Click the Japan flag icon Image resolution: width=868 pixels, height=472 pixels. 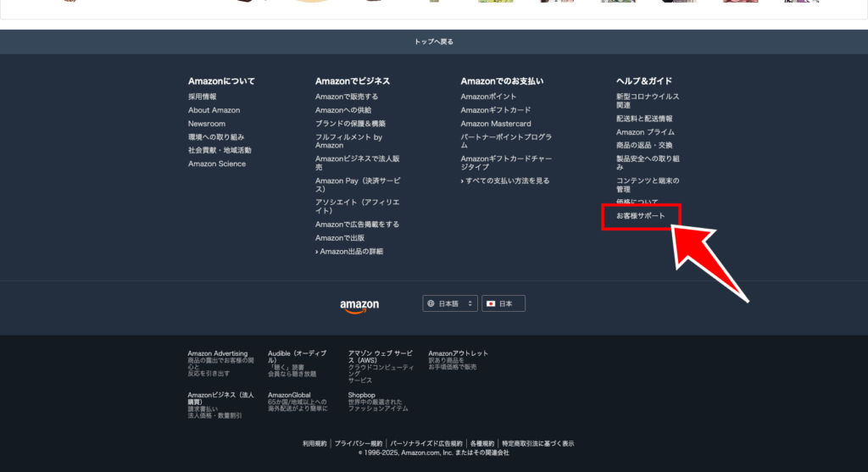pos(491,303)
